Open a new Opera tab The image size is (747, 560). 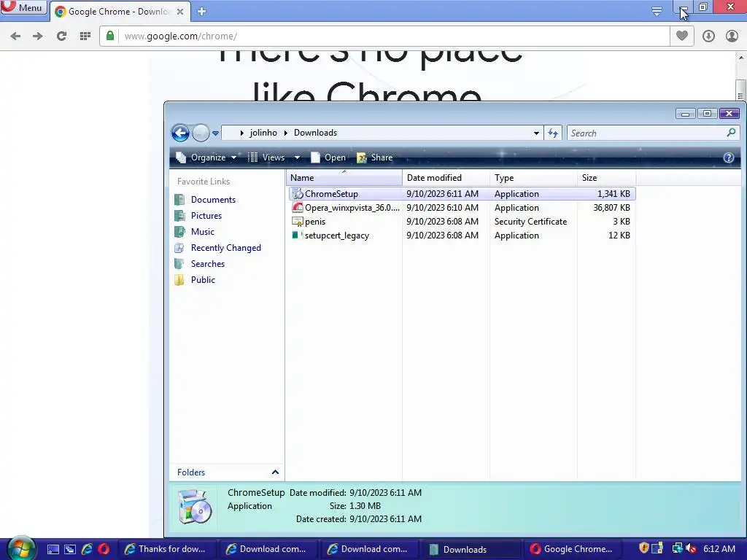tap(201, 12)
